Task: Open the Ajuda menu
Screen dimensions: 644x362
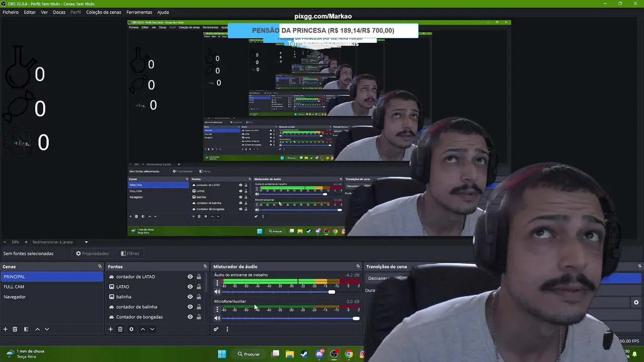Action: [163, 12]
